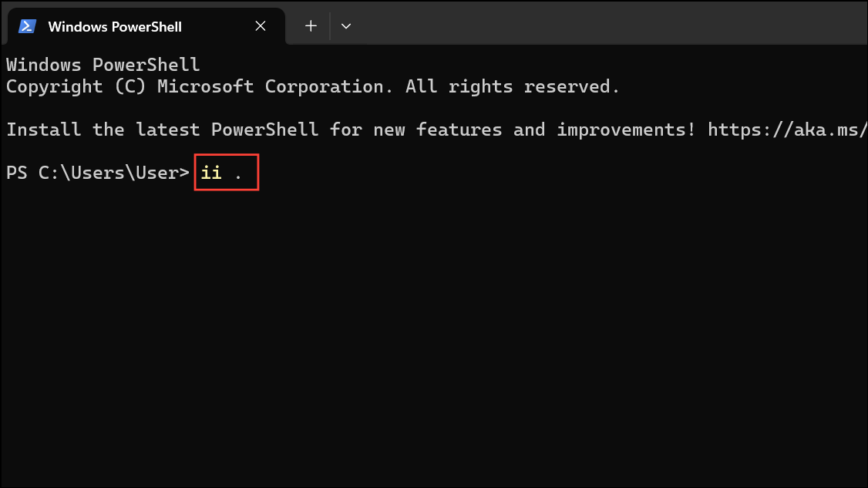The width and height of the screenshot is (868, 488).
Task: Open the down-arrow menu beside the plus button
Action: [346, 25]
